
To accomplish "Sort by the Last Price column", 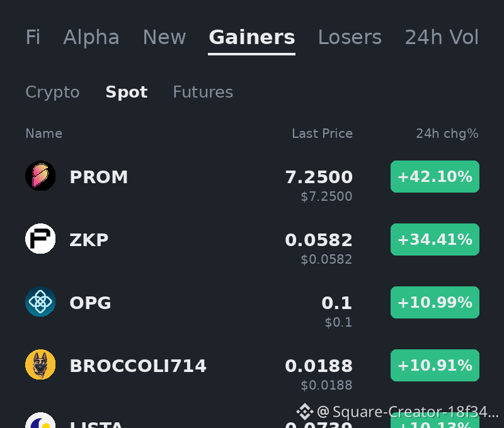I will (322, 133).
